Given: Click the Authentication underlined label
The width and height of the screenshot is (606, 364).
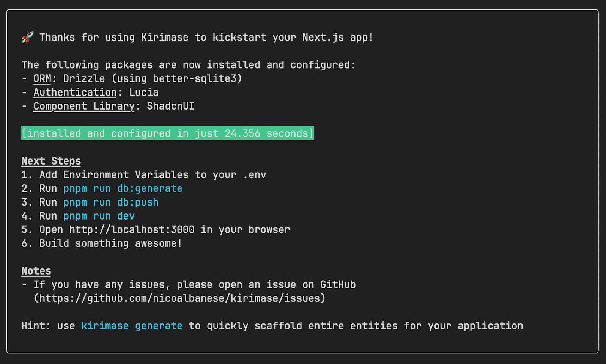Looking at the screenshot, I should [75, 92].
